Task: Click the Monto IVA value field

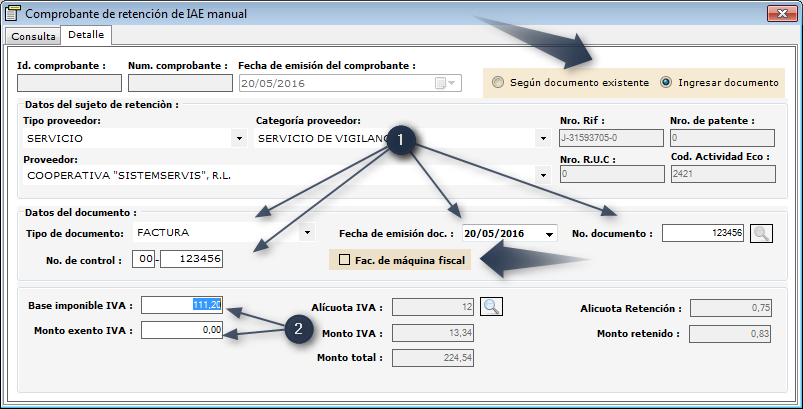Action: pos(433,333)
